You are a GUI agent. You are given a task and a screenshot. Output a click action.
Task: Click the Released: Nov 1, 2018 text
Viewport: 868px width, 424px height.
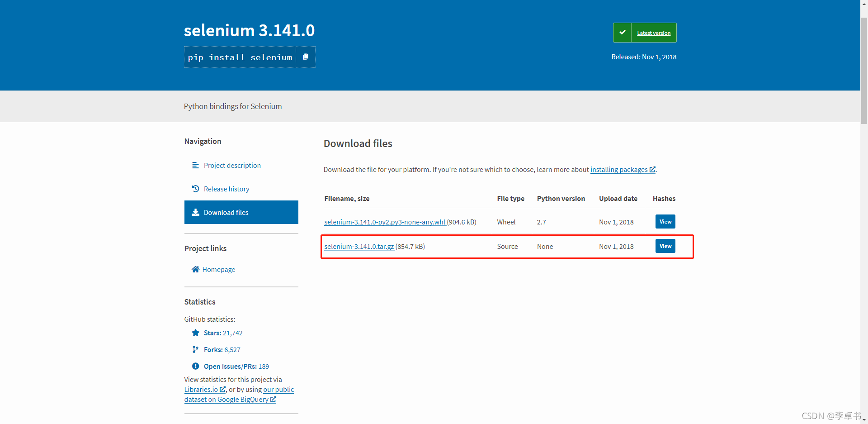644,57
